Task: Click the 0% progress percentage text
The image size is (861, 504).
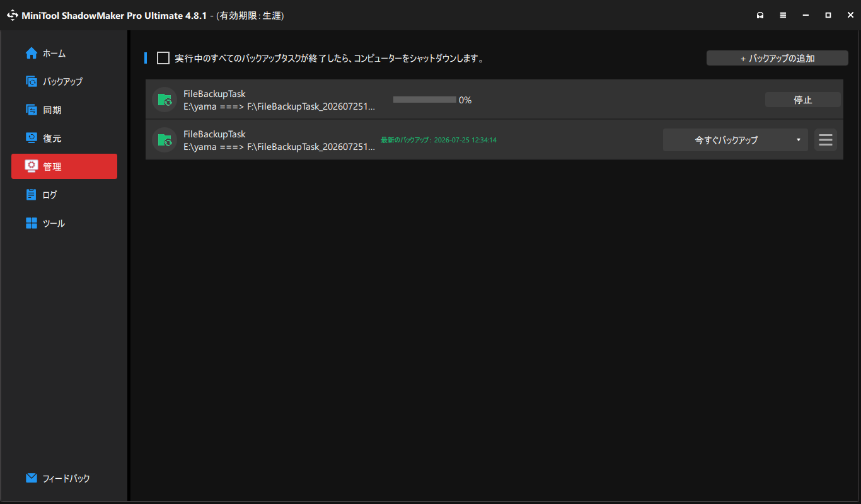Action: coord(465,100)
